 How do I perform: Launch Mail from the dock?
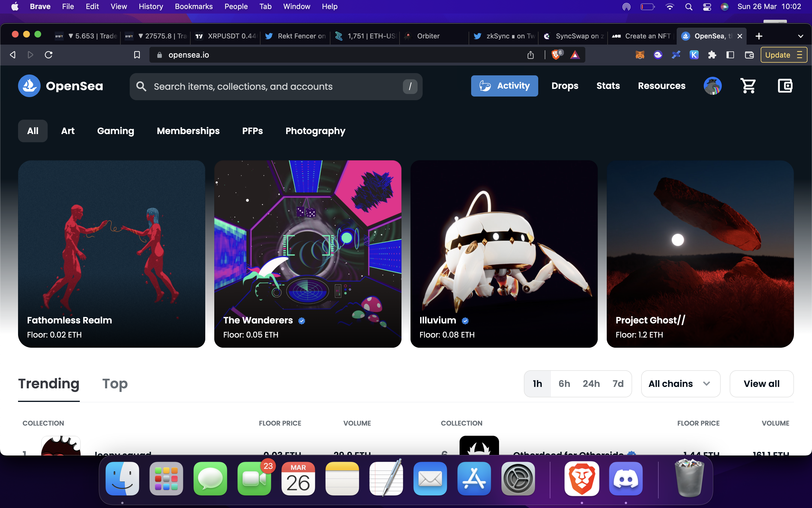pos(430,478)
